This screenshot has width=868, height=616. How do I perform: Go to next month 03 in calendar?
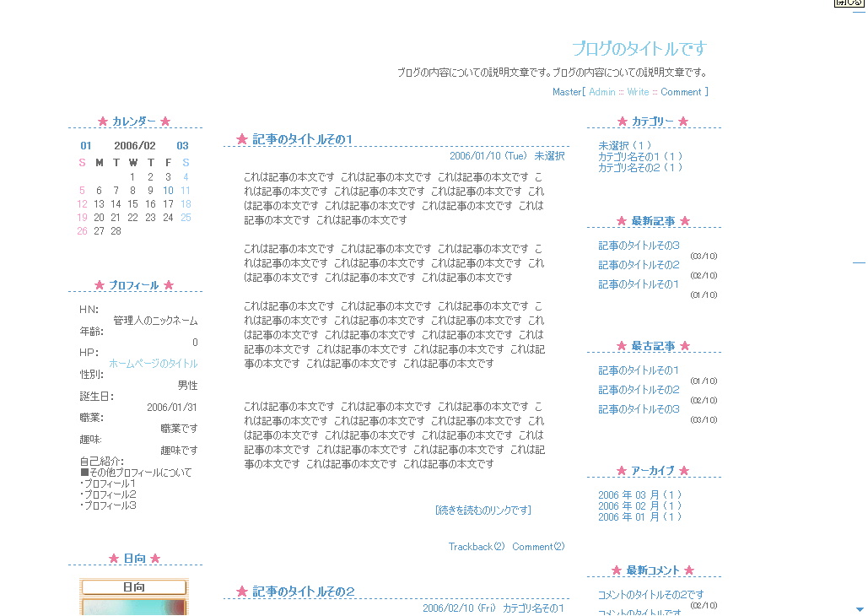[x=183, y=146]
